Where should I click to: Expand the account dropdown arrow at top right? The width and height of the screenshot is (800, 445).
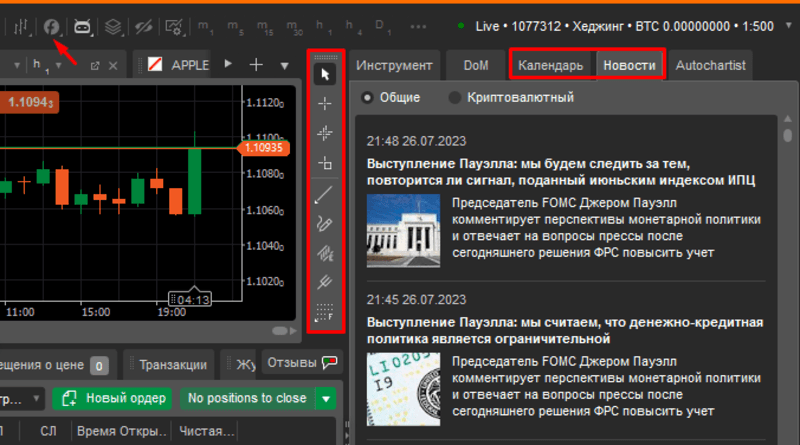coord(788,25)
